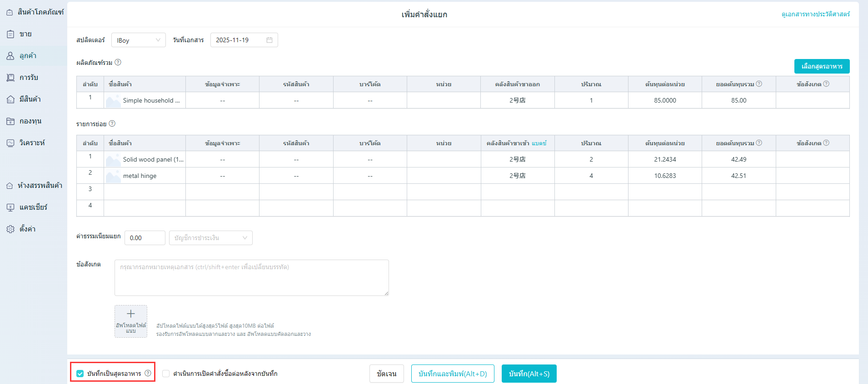Image resolution: width=868 pixels, height=384 pixels.
Task: Click the ค่าธรรมเนียมแยก amount input field
Action: (x=145, y=238)
